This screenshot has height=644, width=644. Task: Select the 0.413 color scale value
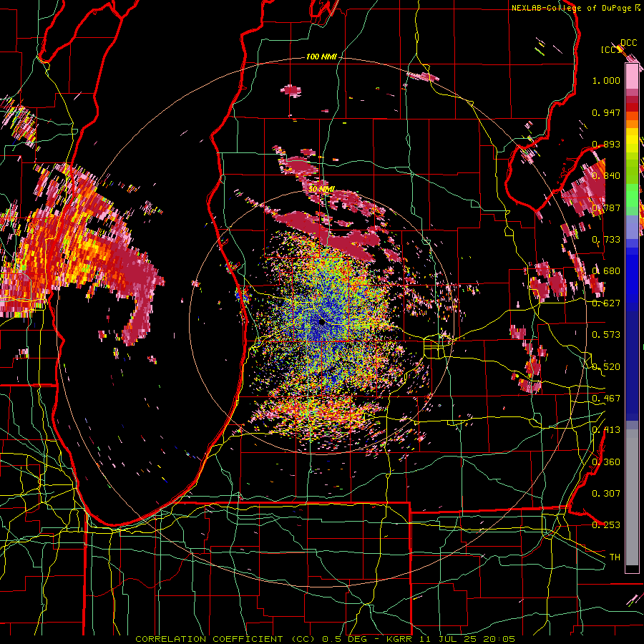[x=606, y=430]
